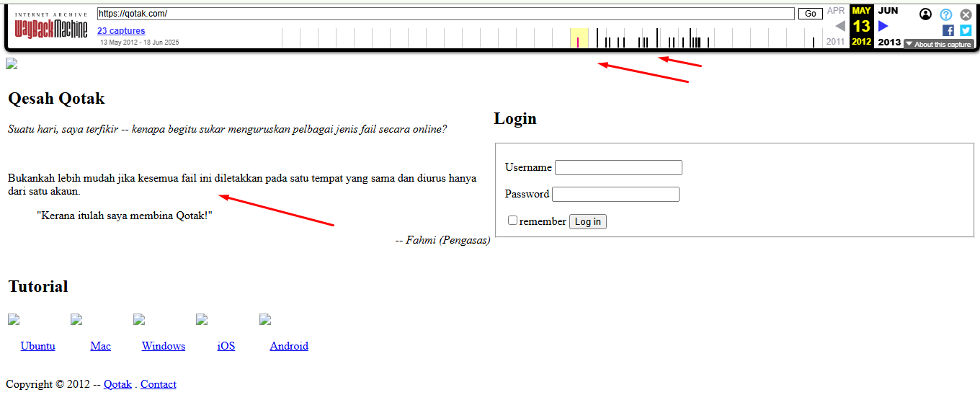
Task: Jump to the JUN capture month
Action: coord(888,11)
